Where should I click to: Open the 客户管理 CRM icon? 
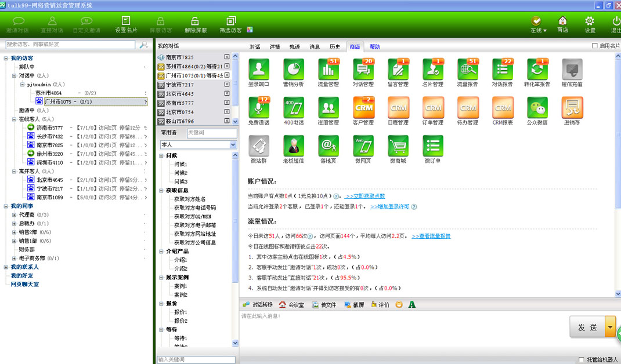click(x=363, y=108)
